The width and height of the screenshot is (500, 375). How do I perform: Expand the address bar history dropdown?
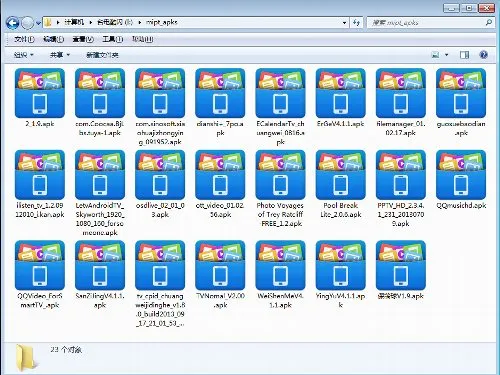click(344, 23)
